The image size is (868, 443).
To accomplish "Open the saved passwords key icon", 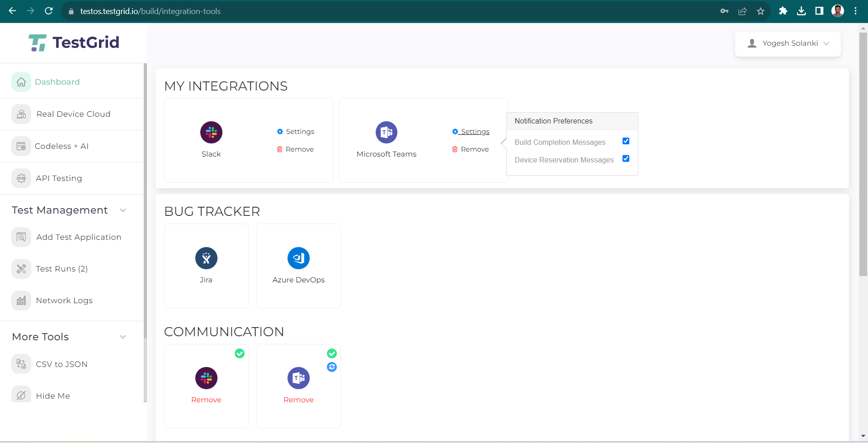I will (724, 11).
